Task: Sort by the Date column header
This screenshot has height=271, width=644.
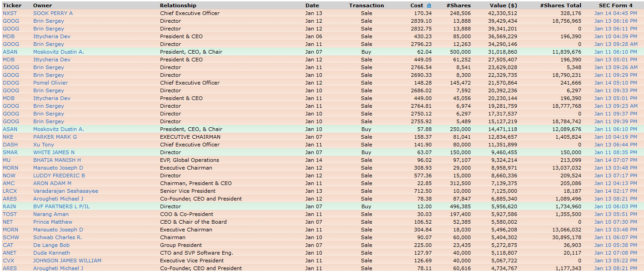Action: (x=312, y=5)
